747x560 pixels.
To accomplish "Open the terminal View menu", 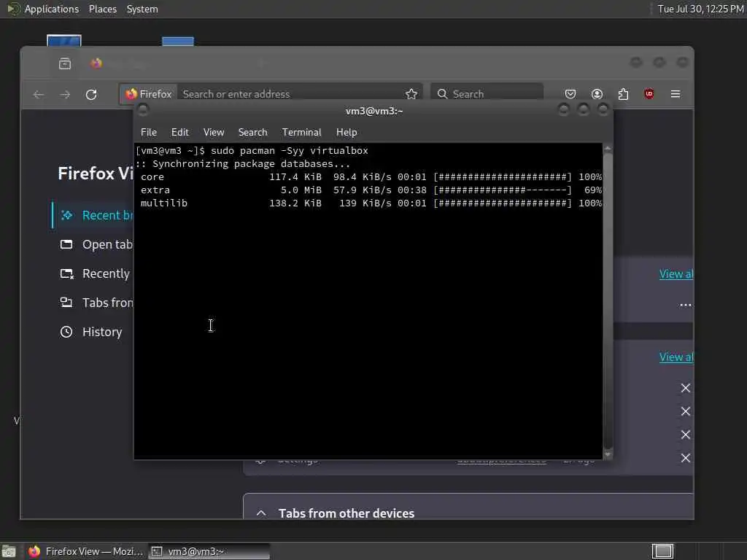I will [x=214, y=133].
